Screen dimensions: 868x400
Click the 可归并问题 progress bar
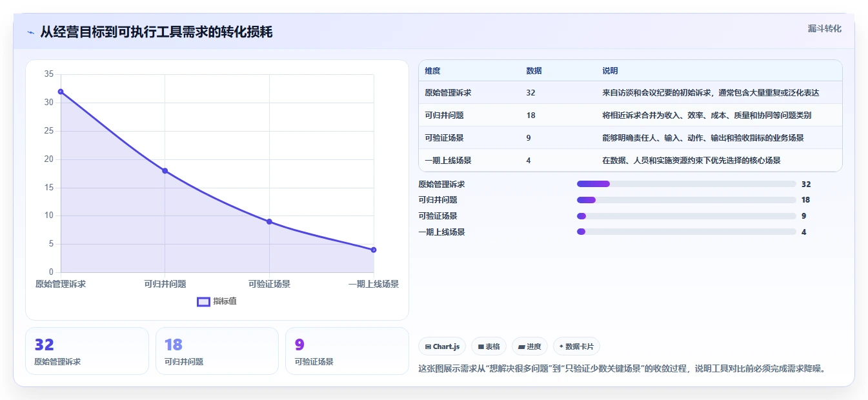point(686,200)
